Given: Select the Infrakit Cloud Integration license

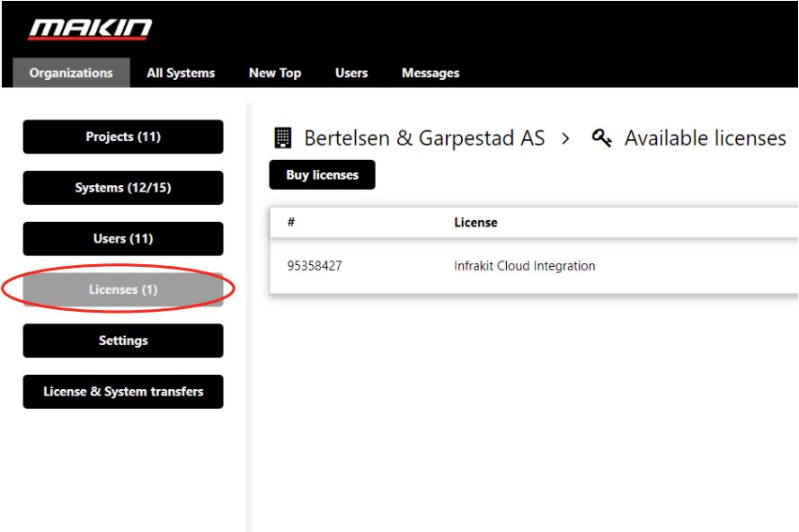Looking at the screenshot, I should coord(524,266).
